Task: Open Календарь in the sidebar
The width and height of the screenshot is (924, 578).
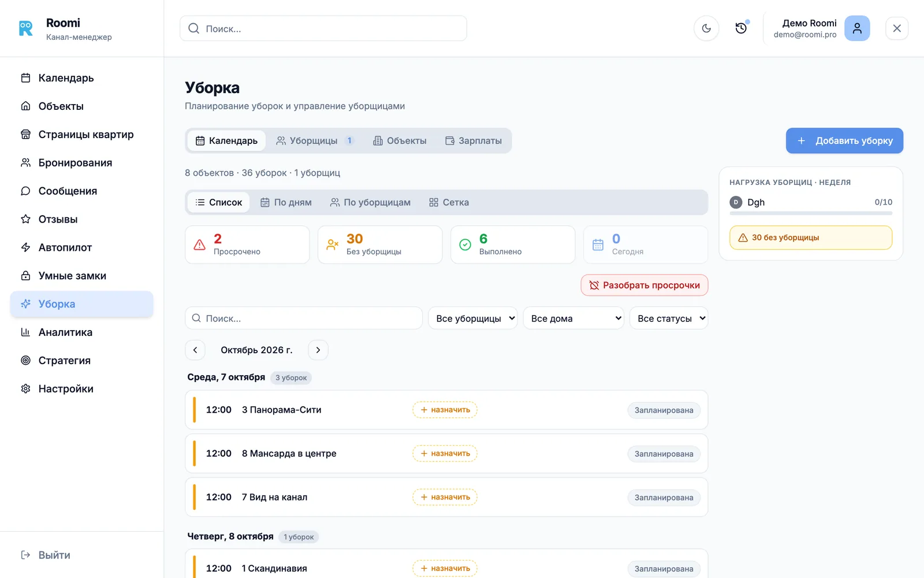Action: [81, 78]
